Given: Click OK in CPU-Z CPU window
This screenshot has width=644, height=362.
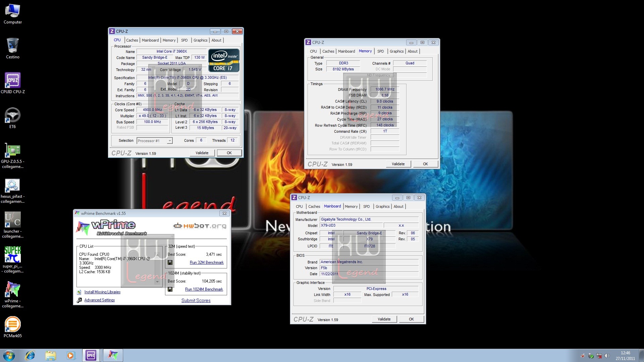Looking at the screenshot, I should (x=229, y=153).
